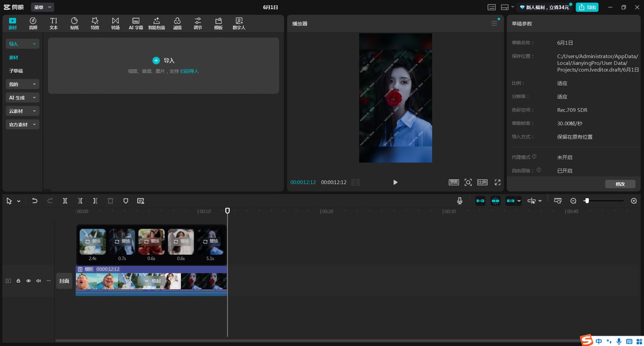Split the clip at playhead

(65, 201)
